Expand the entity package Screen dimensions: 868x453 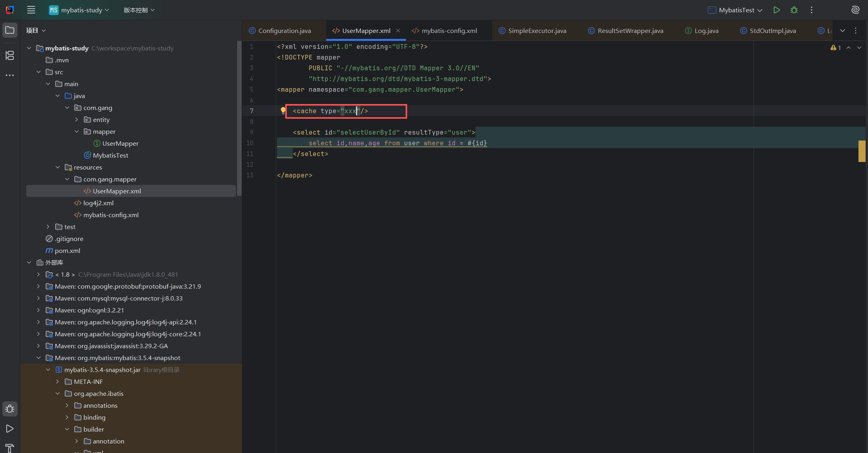[77, 120]
